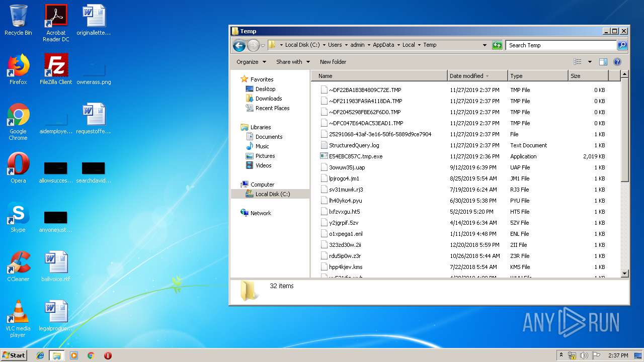Click New folder button

[x=333, y=62]
